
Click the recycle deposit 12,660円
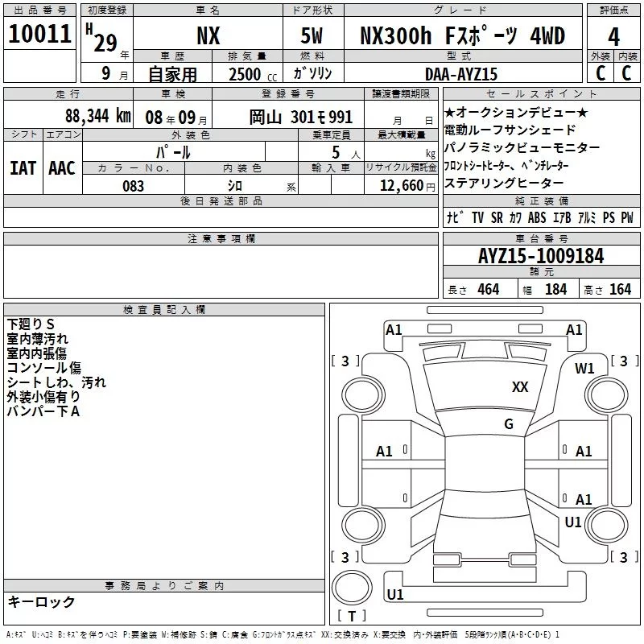(x=407, y=186)
